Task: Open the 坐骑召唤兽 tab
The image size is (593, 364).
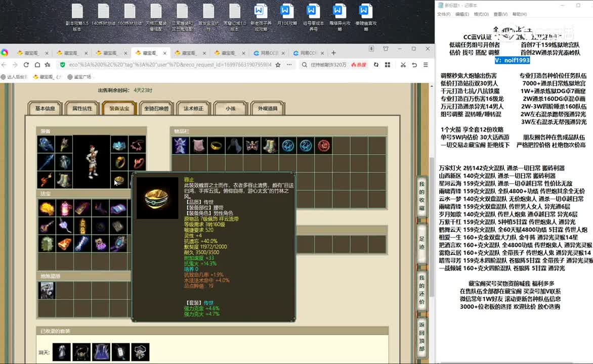Action: pyautogui.click(x=156, y=109)
